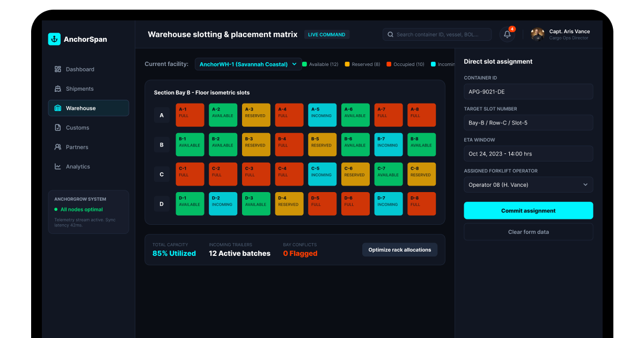Click the 0 Flagged conflicts value

(300, 253)
